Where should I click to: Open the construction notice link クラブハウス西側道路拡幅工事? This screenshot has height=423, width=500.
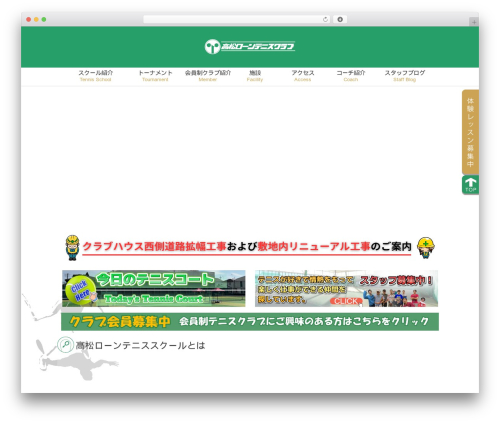tap(247, 247)
